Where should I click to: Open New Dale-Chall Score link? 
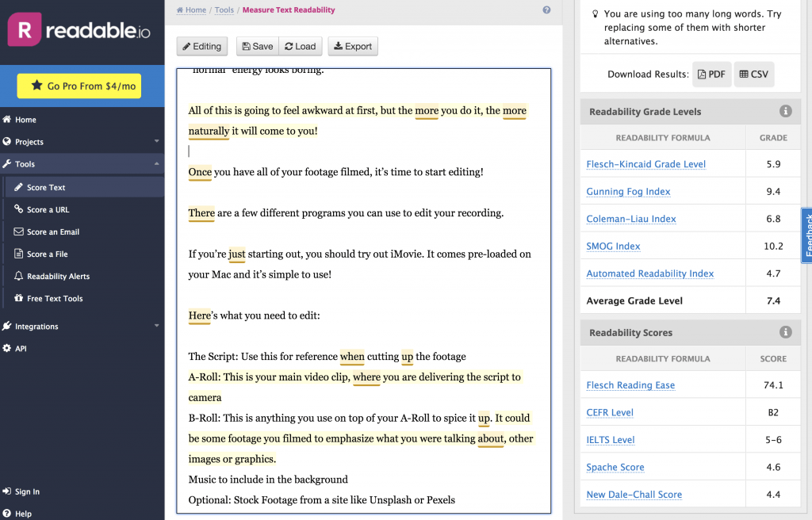634,495
